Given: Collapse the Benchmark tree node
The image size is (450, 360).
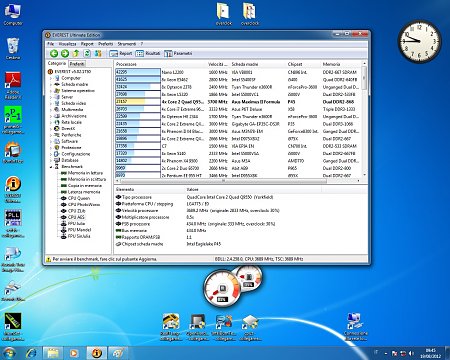Looking at the screenshot, I should click(x=51, y=167).
